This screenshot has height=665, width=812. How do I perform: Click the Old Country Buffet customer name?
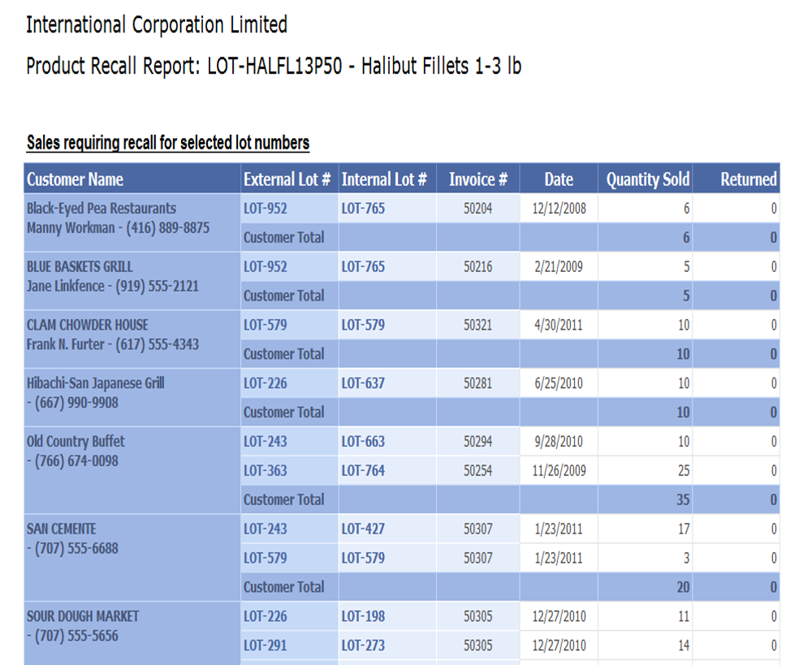coord(76,442)
